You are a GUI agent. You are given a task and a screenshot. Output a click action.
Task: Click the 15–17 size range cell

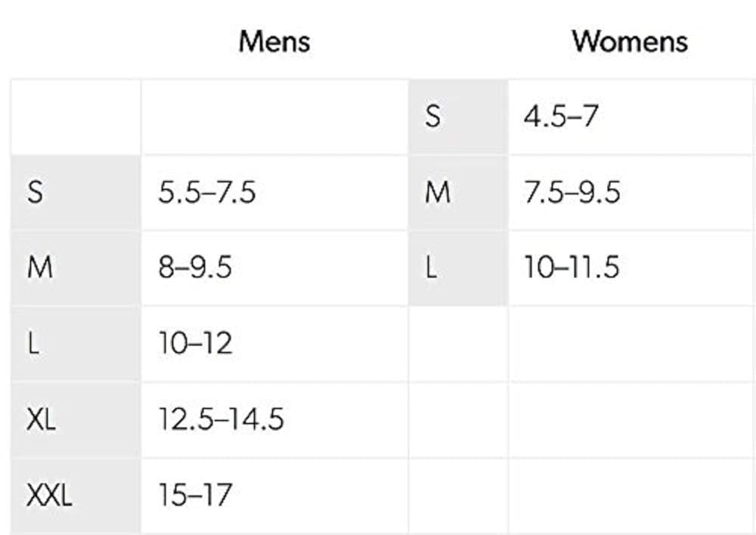click(195, 496)
